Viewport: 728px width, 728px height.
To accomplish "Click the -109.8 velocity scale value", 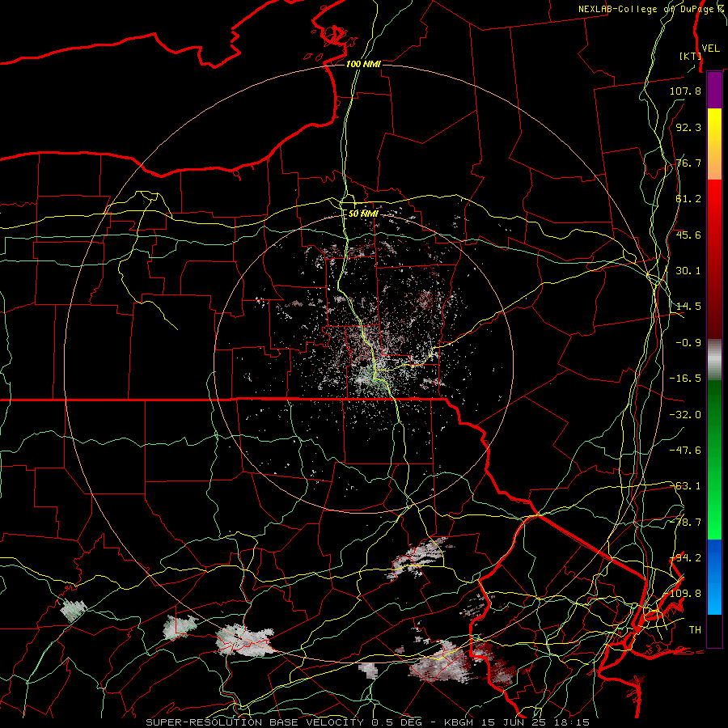I will [684, 594].
